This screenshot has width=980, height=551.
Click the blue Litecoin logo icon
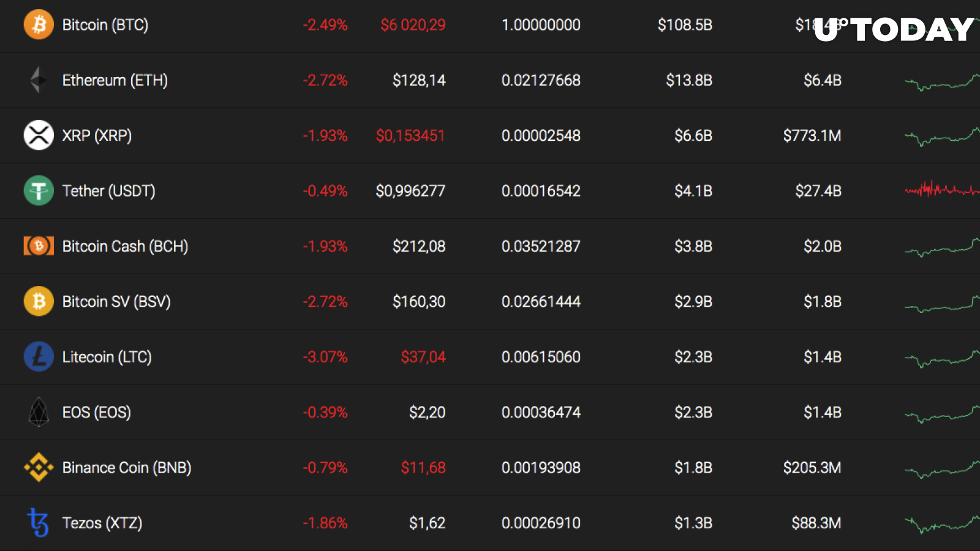[39, 356]
